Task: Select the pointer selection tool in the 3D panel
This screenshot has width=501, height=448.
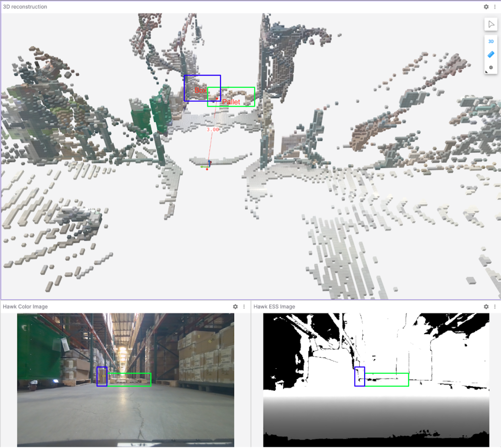Action: coord(491,24)
